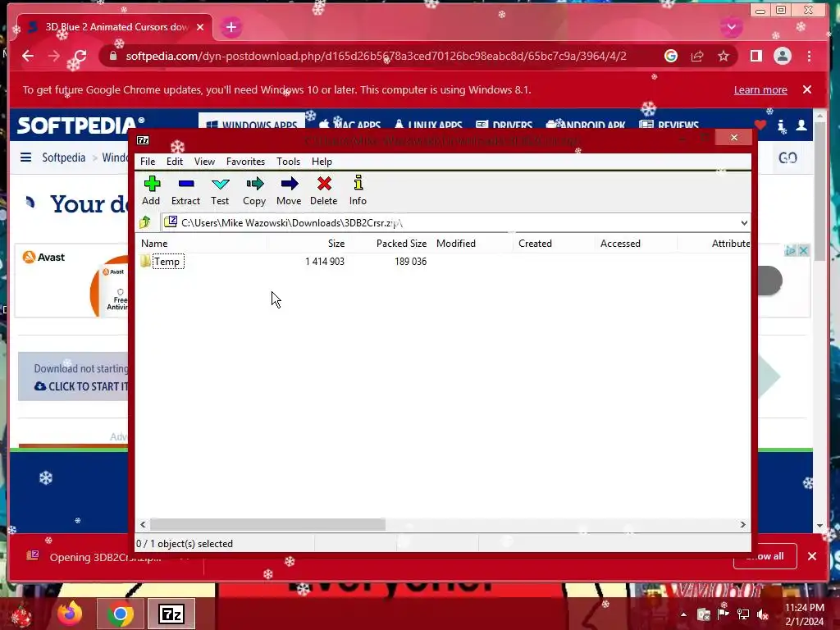Click the Opening 3DB2Crsr.zip download item
The width and height of the screenshot is (840, 630).
[104, 557]
